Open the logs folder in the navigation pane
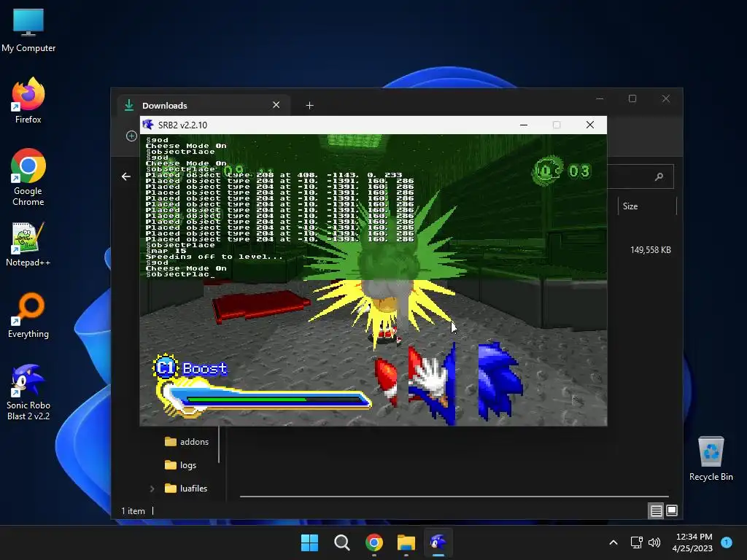 [181, 464]
